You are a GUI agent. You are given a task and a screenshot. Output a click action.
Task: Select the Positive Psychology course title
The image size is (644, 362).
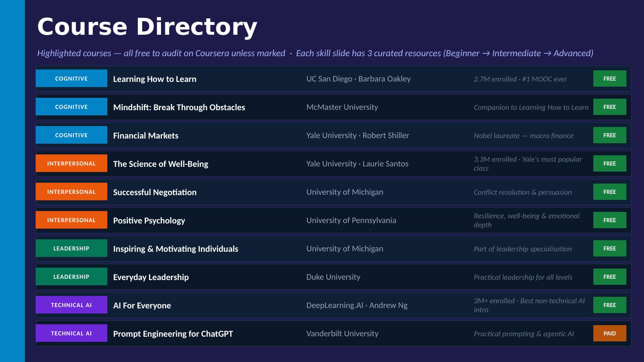coord(149,220)
